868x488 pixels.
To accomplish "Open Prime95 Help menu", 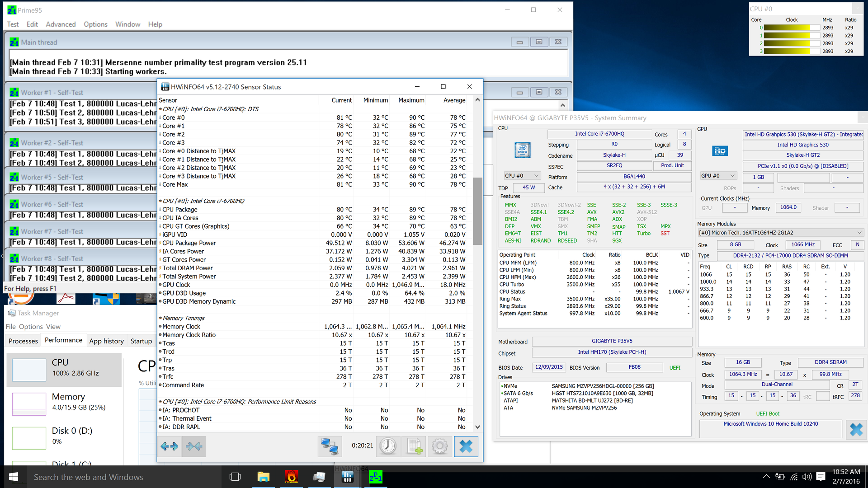I will click(x=155, y=24).
